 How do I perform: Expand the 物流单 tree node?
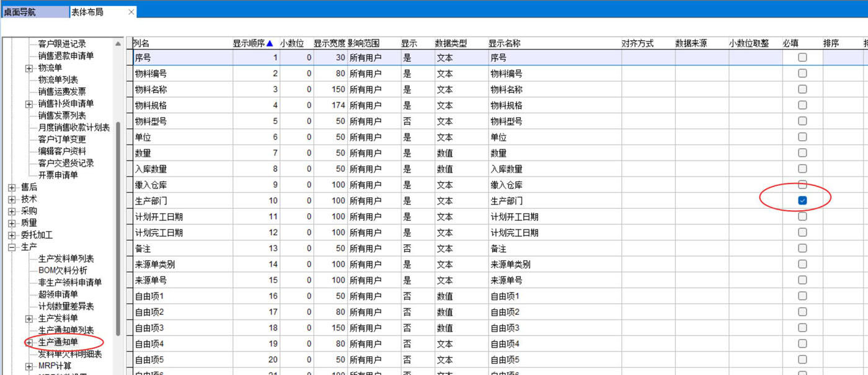tap(29, 68)
